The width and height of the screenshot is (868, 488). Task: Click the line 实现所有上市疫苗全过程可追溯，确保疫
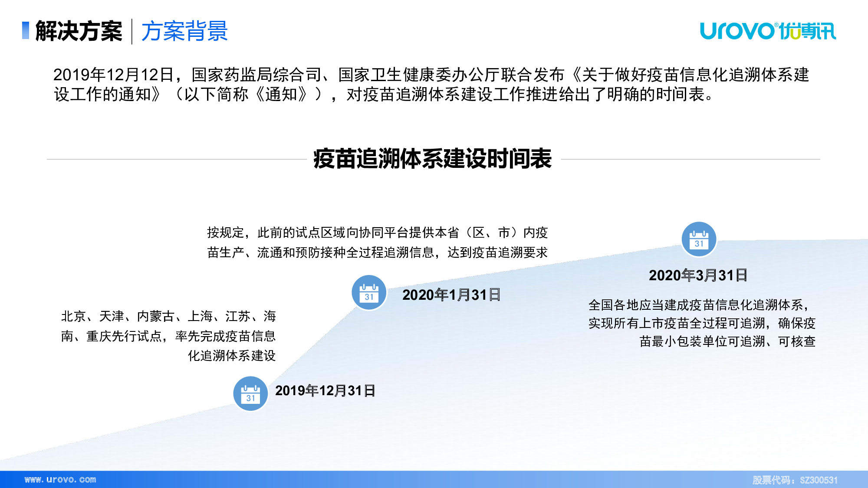(x=702, y=323)
